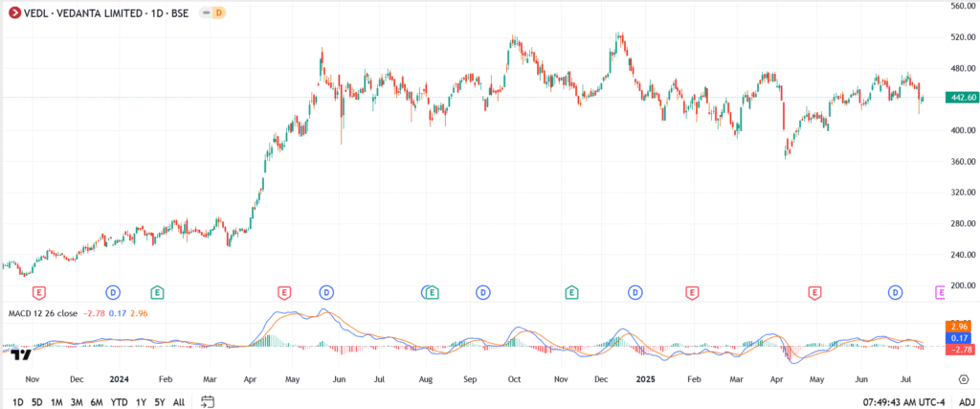Image resolution: width=980 pixels, height=409 pixels.
Task: Click the orange 2.96 MACD signal value label
Action: pos(960,327)
